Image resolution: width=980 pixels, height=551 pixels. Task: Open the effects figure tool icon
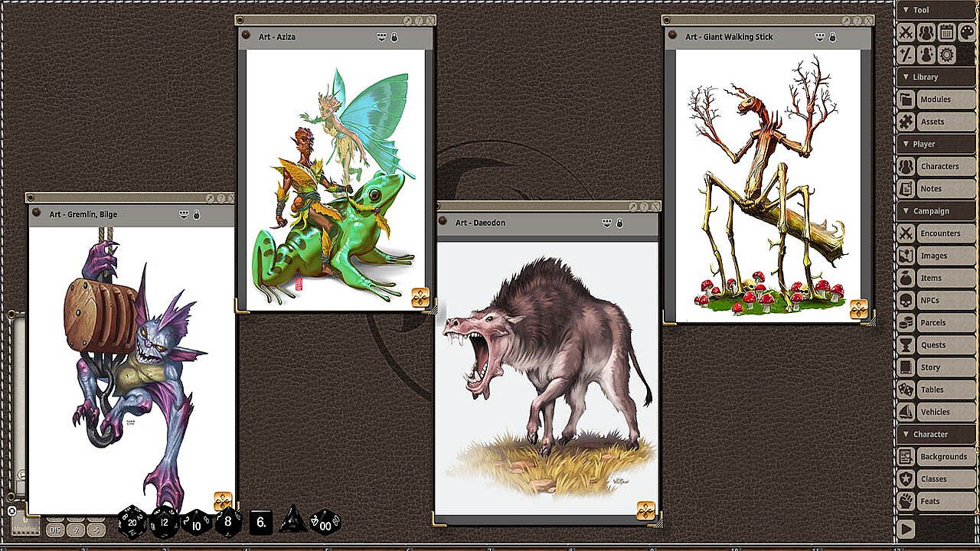[x=926, y=54]
